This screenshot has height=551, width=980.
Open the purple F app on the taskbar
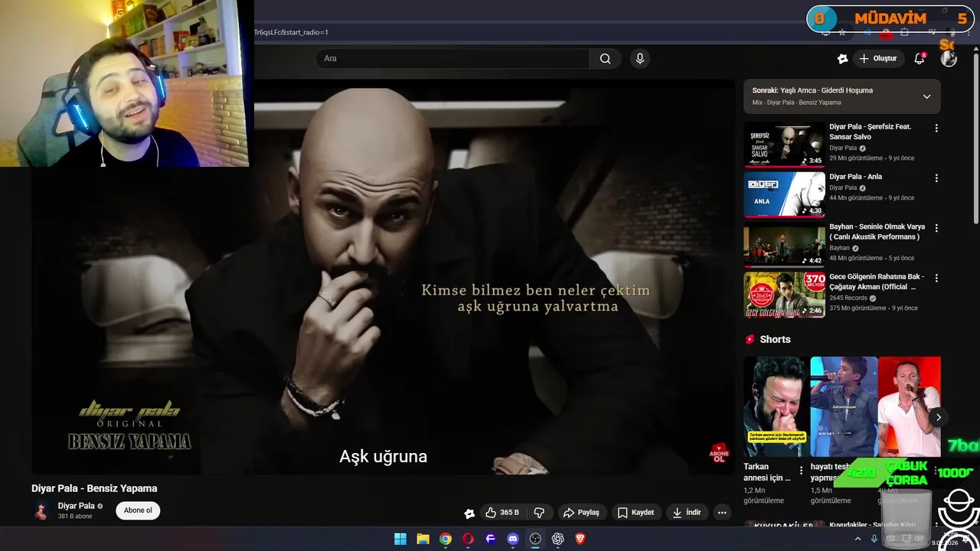point(491,539)
